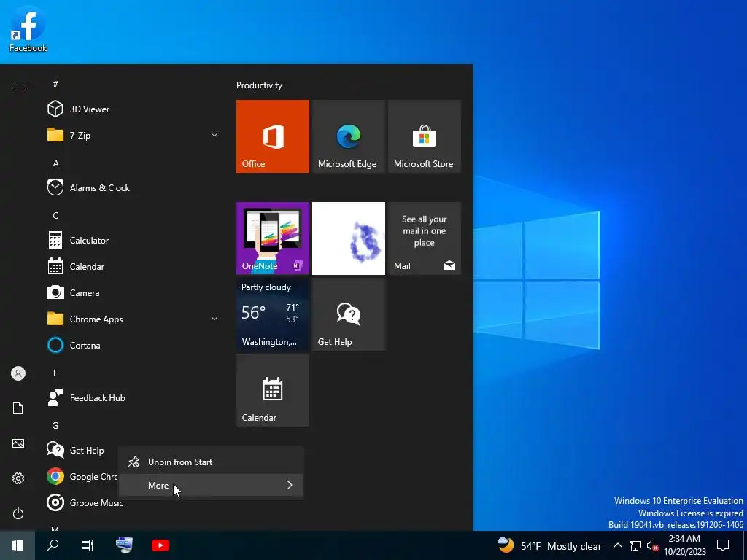
Task: Open Feedback Hub app
Action: tap(133, 397)
